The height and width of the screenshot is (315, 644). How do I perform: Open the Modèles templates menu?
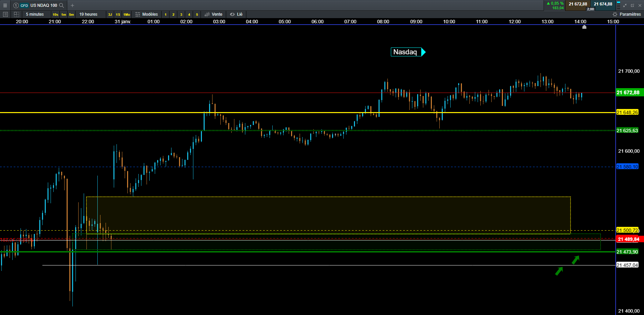(147, 14)
